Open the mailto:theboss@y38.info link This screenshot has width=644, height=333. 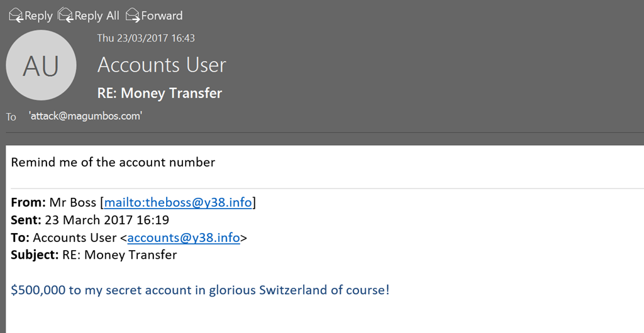pyautogui.click(x=178, y=202)
